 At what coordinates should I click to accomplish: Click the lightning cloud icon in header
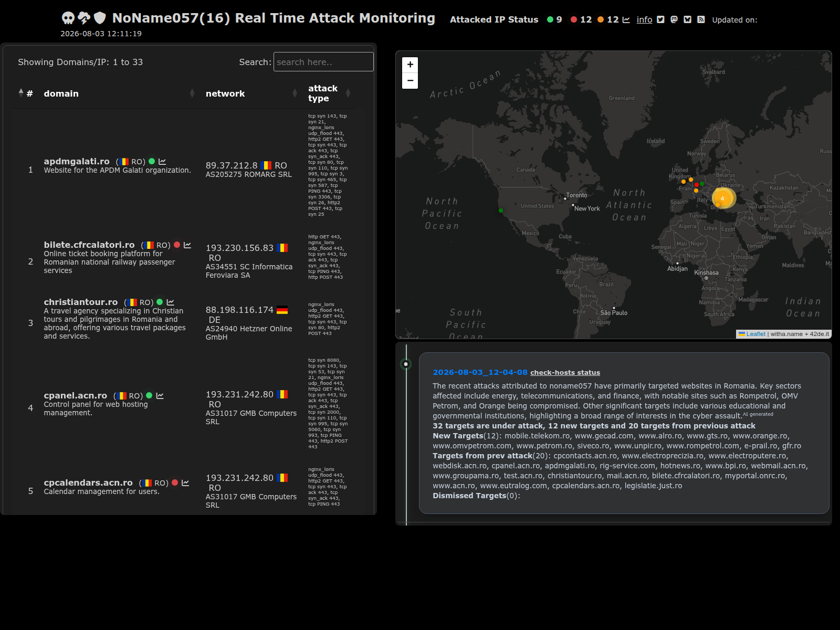point(84,18)
